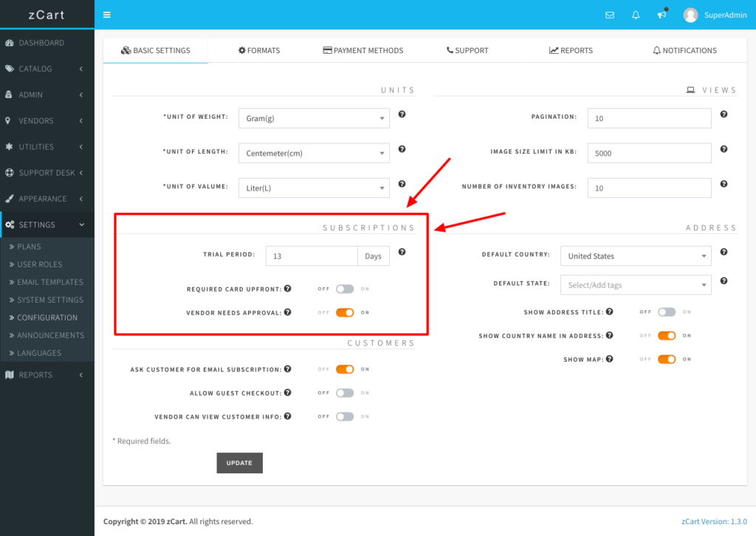Click the Trial Period input field

pyautogui.click(x=312, y=256)
